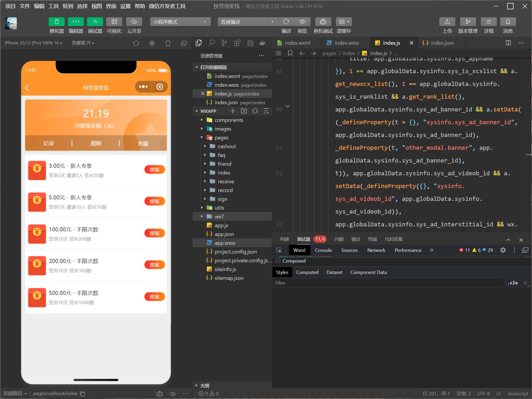The height and width of the screenshot is (399, 532).
Task: Close the index.js editor tab
Action: click(411, 43)
